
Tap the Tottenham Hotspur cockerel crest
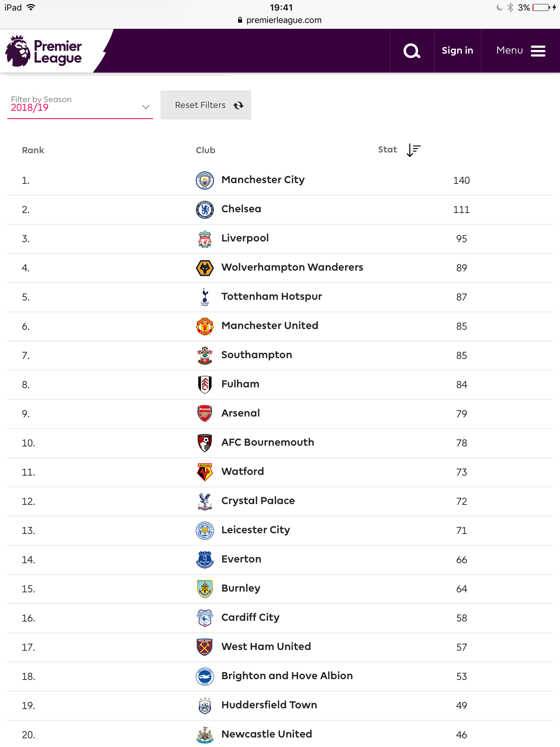coord(205,297)
